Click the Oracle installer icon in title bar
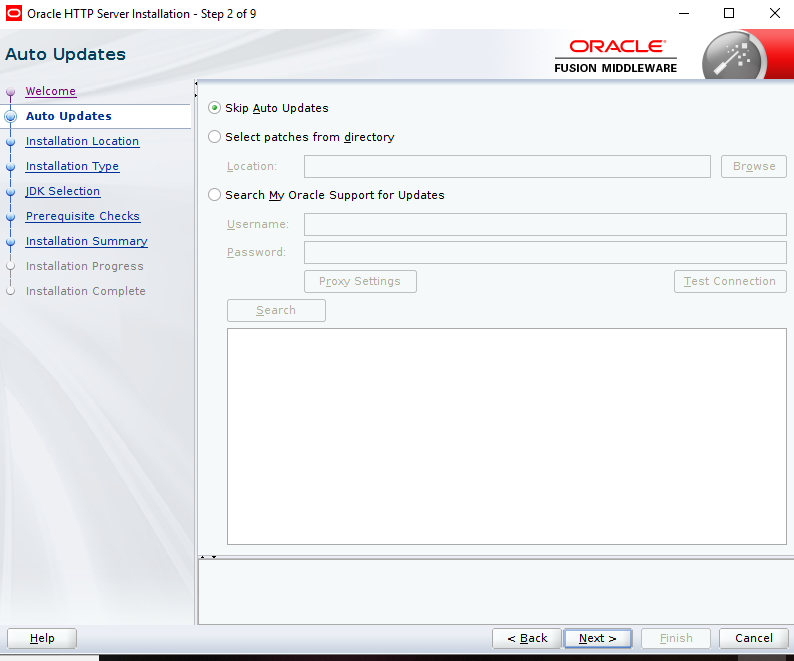The height and width of the screenshot is (661, 794). (14, 13)
